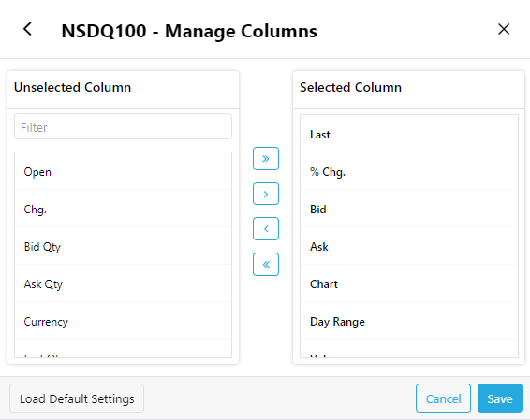Choose Day Range in selected list
530x420 pixels.
tap(409, 322)
